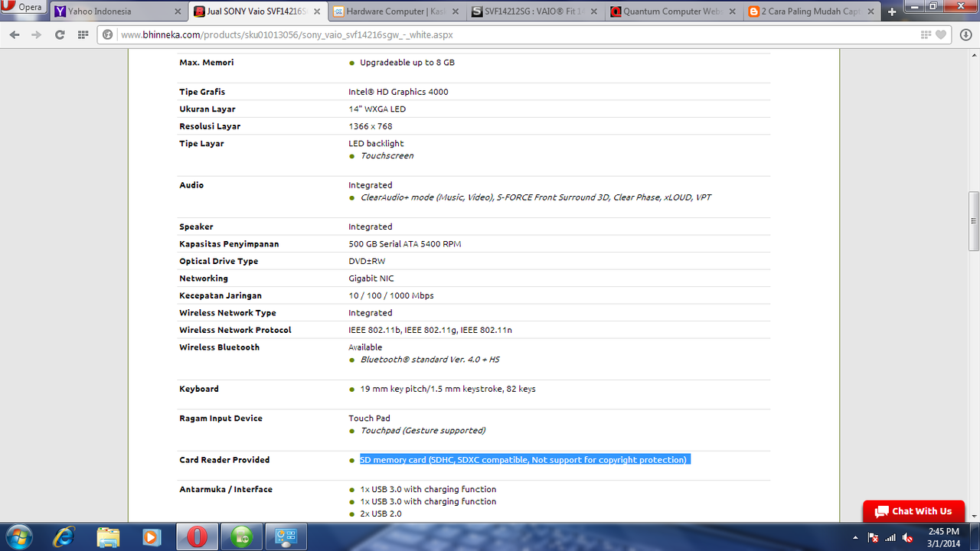Image resolution: width=980 pixels, height=551 pixels.
Task: Click the Gigabit NIC value
Action: pyautogui.click(x=371, y=279)
